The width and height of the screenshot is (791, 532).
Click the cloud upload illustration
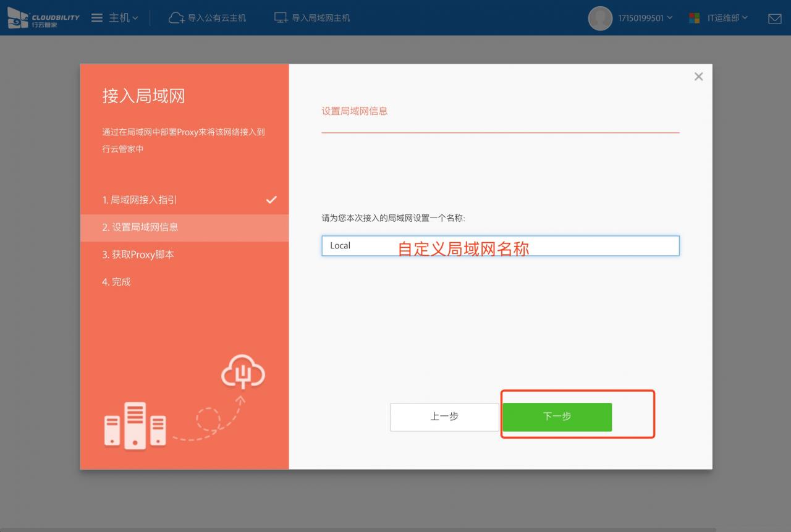click(x=243, y=372)
